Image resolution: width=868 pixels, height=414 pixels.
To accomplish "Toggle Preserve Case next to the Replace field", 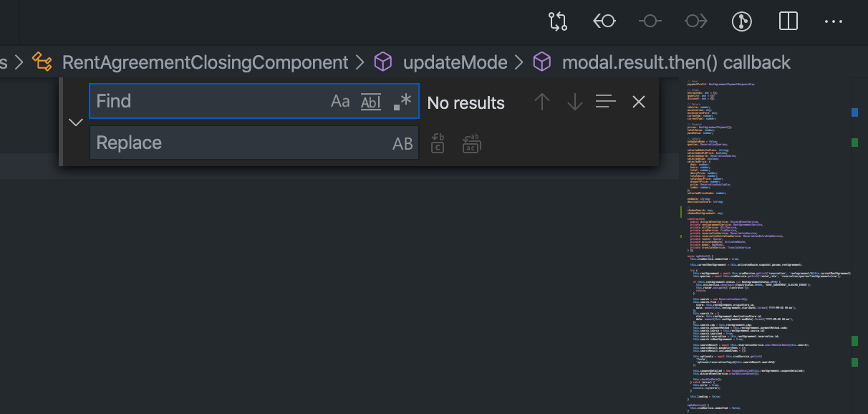I will 402,143.
